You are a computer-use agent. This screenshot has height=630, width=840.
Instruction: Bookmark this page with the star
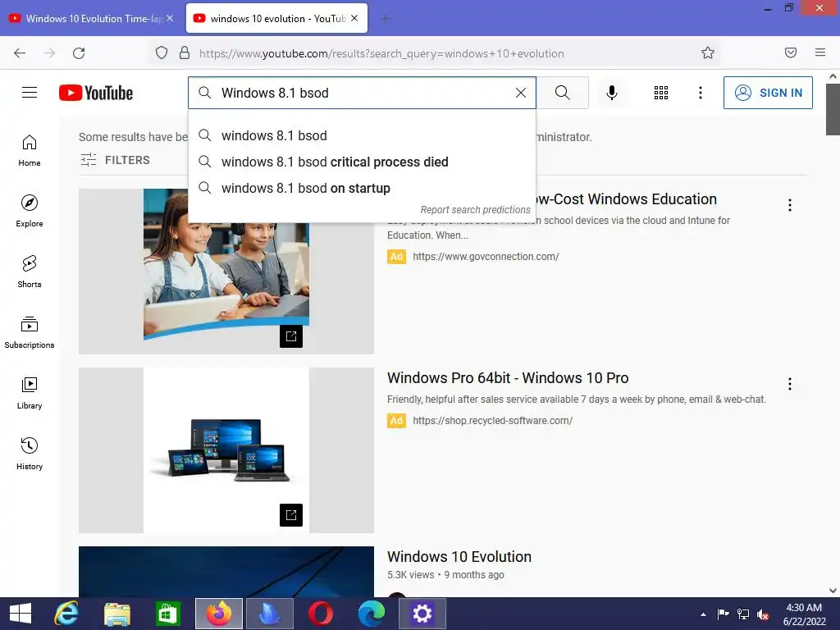click(708, 53)
